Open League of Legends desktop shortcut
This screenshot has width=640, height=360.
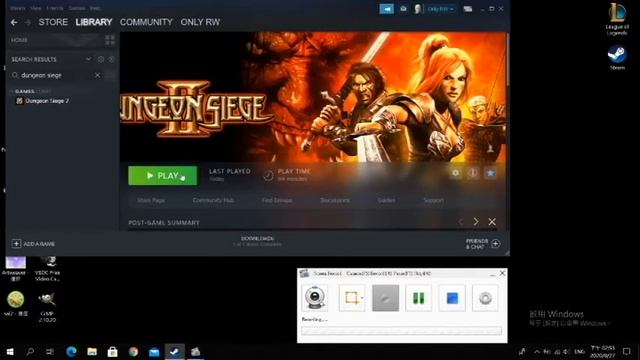[617, 19]
